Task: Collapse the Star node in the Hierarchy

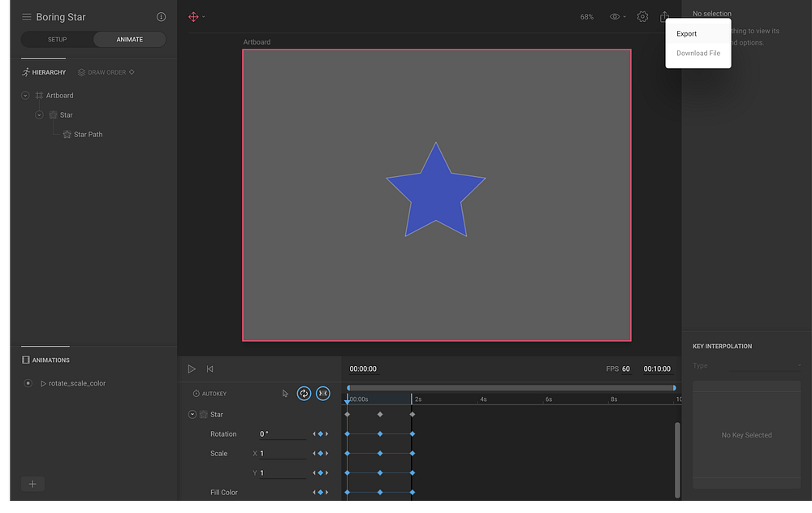Action: (x=39, y=114)
